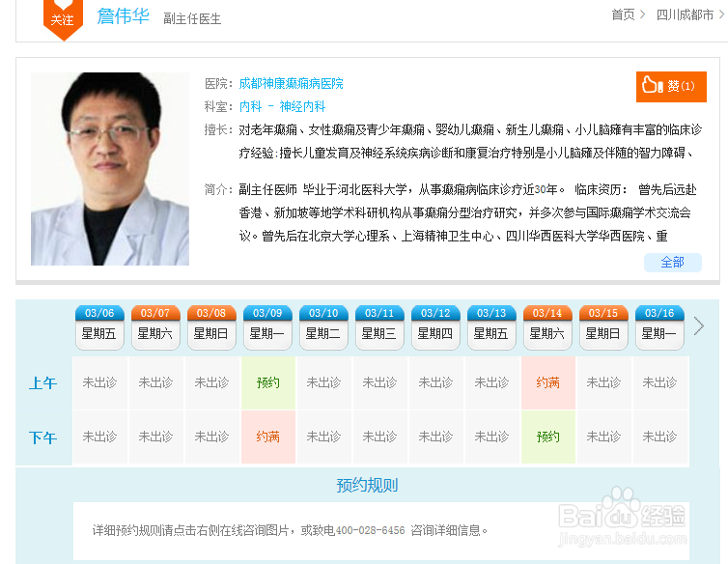Click 03/15 afternoon 未出诊 cell
The width and height of the screenshot is (728, 564).
pyautogui.click(x=603, y=437)
